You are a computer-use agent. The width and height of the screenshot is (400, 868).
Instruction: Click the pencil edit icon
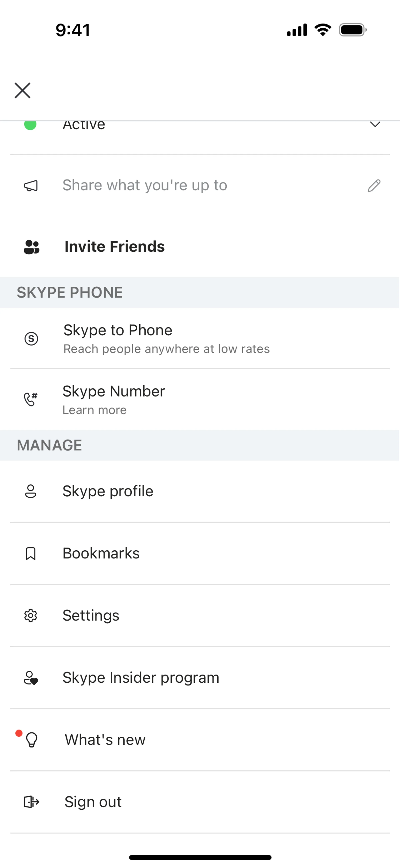(x=374, y=186)
